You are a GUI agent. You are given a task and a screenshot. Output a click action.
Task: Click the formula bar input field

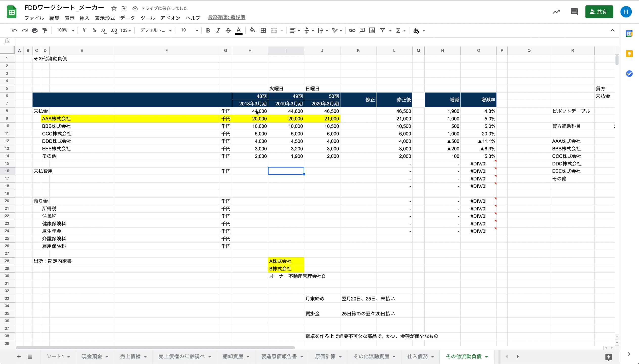pos(303,41)
